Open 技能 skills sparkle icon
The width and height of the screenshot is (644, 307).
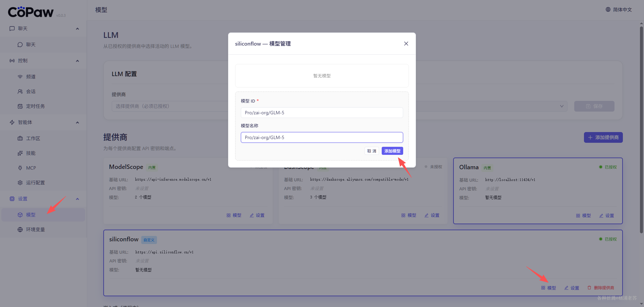tap(20, 153)
